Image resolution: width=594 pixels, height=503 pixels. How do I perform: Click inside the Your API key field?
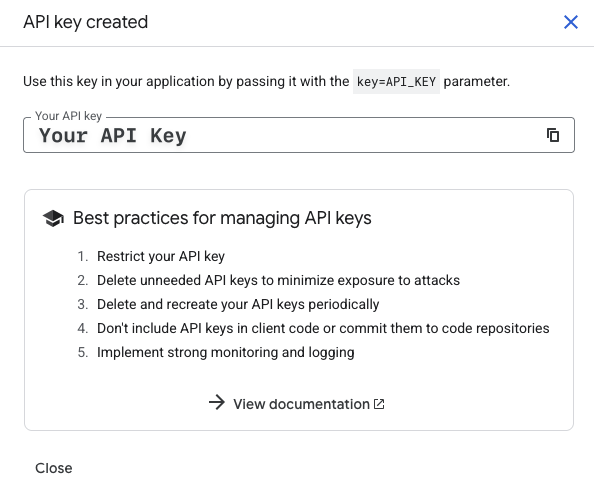tap(299, 135)
